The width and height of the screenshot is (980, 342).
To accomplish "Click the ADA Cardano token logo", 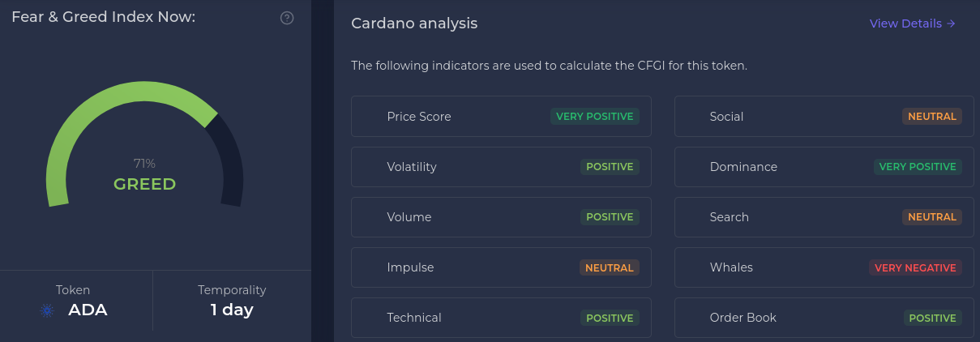I will coord(46,310).
